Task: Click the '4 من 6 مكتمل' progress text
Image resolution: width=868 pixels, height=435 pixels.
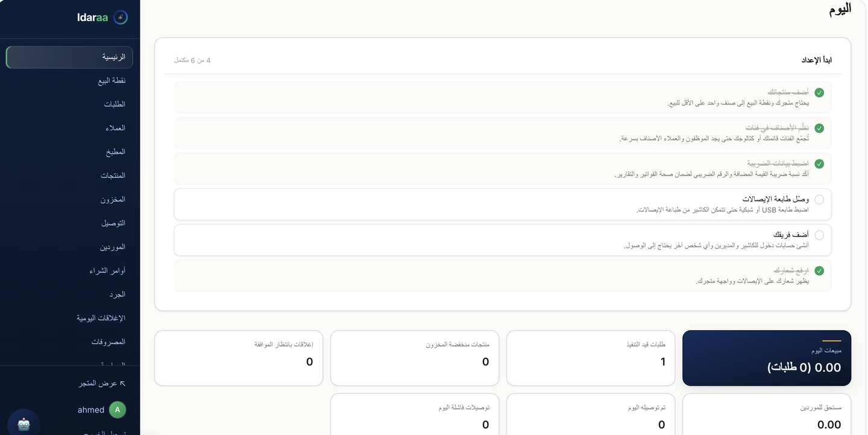Action: point(192,60)
